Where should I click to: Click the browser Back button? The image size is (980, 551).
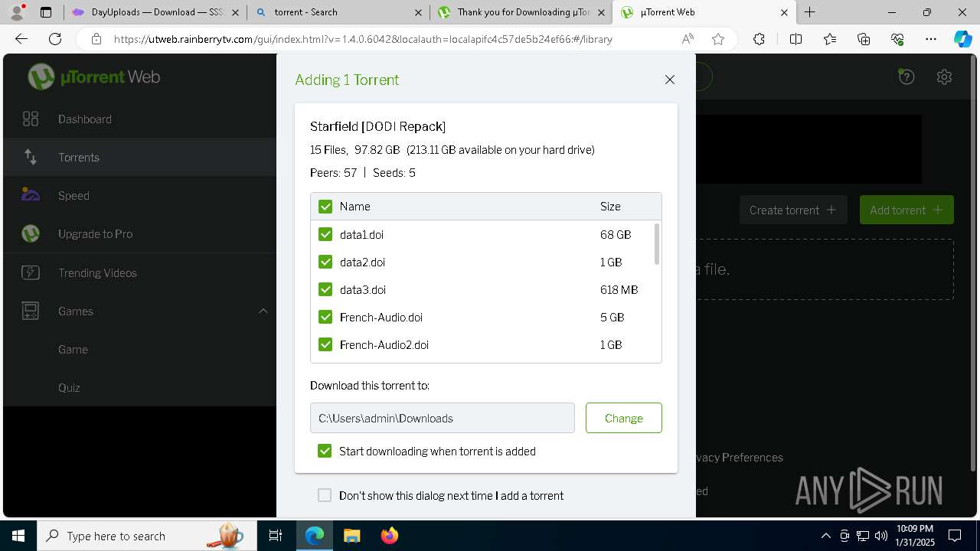tap(21, 39)
